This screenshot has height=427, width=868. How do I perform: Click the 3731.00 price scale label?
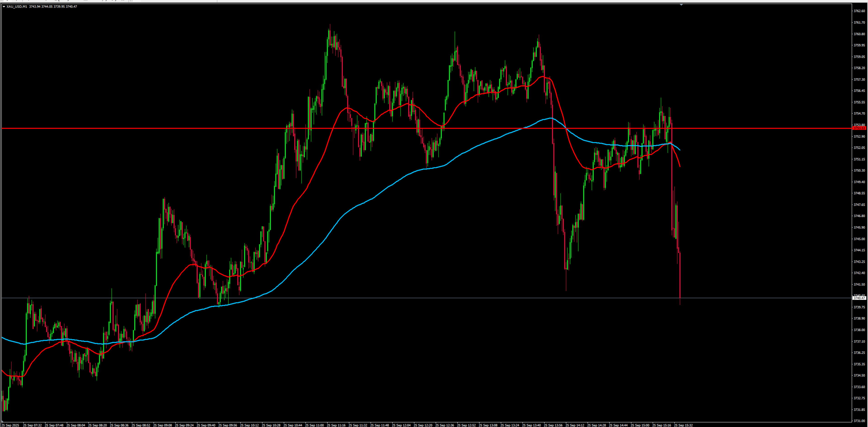(859, 421)
